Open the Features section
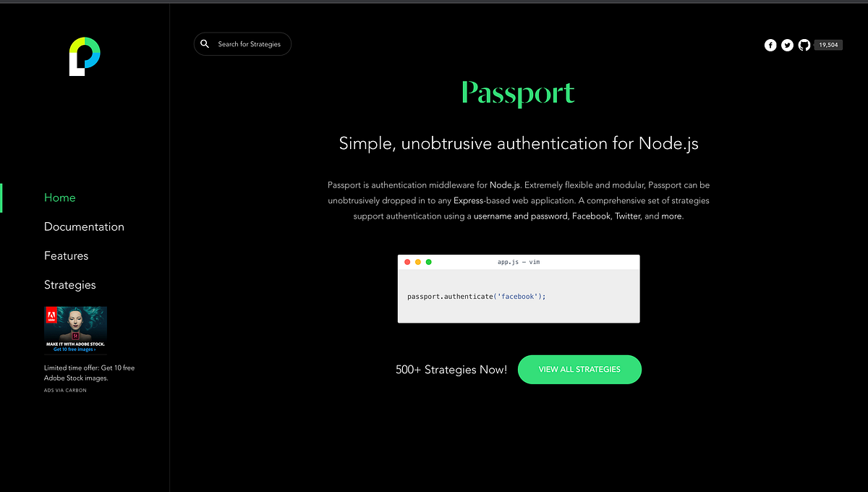Screen dimensions: 868x492 click(66, 255)
